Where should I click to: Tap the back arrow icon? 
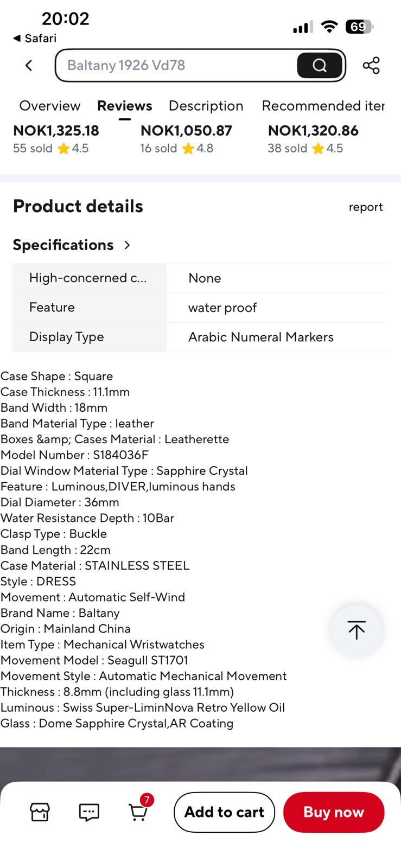[x=29, y=66]
